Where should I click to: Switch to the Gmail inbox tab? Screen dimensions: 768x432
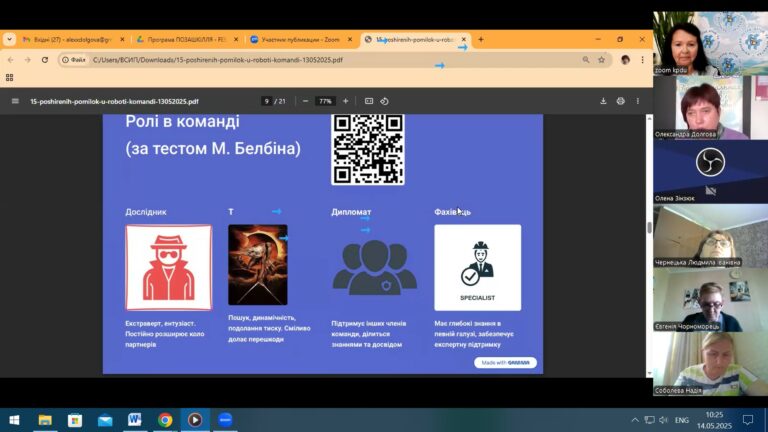pyautogui.click(x=72, y=40)
